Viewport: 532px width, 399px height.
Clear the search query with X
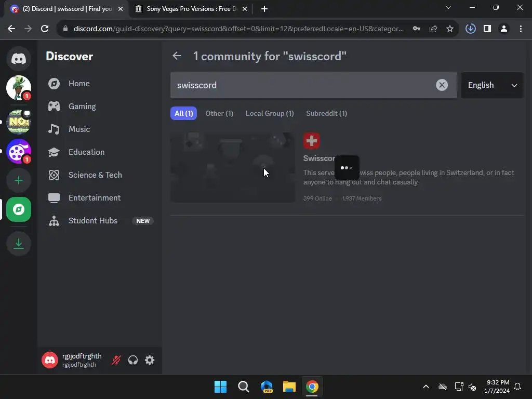coord(442,85)
